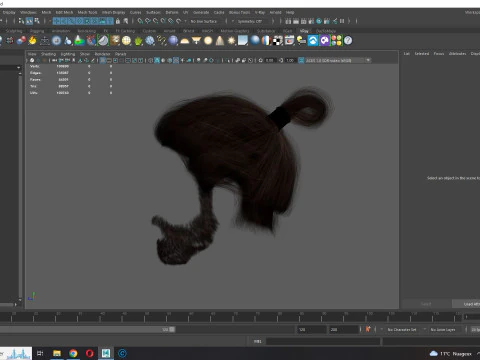Click the dome light shelf icon
480x360 pixels.
185,41
